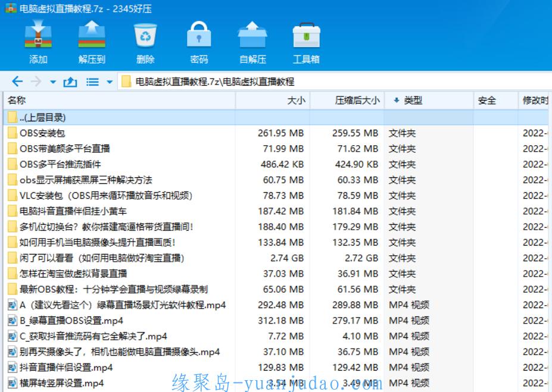The width and height of the screenshot is (552, 392).
Task: Select the C_获取抖音推流码 mp4 file icon
Action: tap(13, 336)
